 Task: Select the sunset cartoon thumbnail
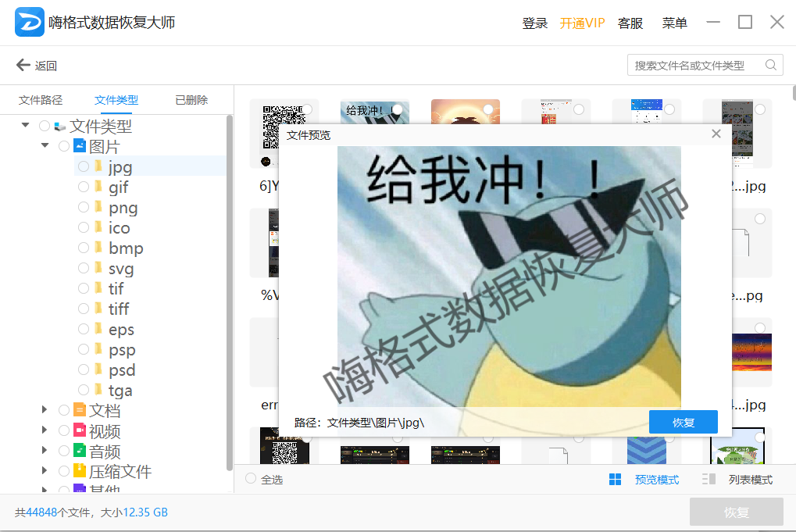pos(465,112)
